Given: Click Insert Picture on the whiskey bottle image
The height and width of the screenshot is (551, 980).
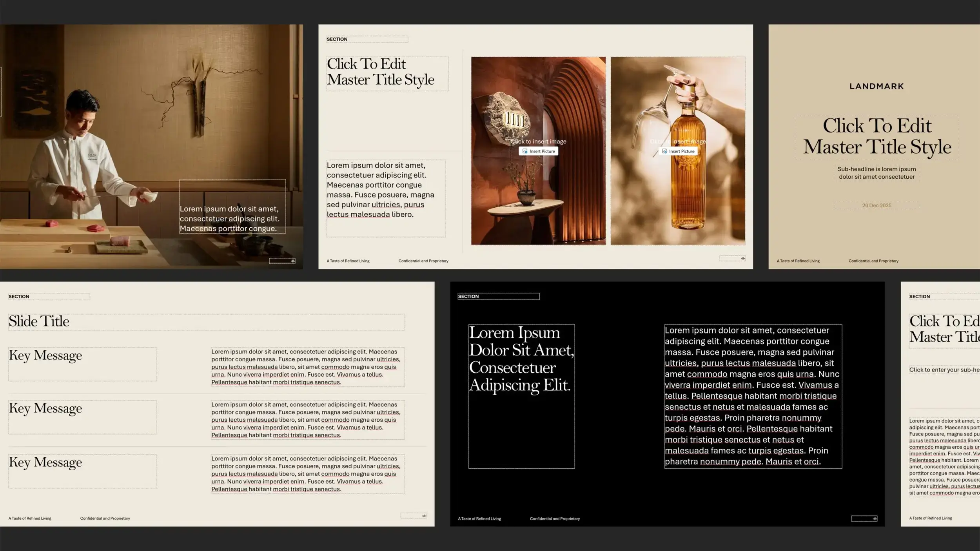Looking at the screenshot, I should coord(678,151).
